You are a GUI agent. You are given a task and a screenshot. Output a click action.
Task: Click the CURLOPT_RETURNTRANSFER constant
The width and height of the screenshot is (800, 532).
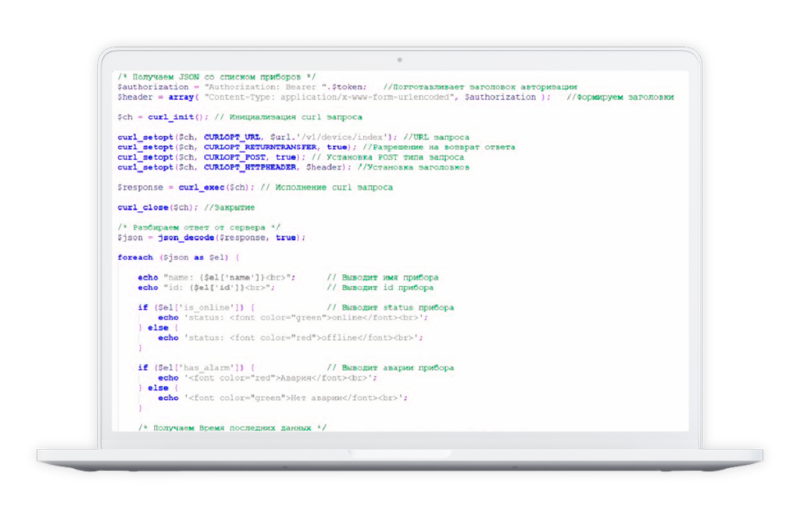tap(260, 147)
